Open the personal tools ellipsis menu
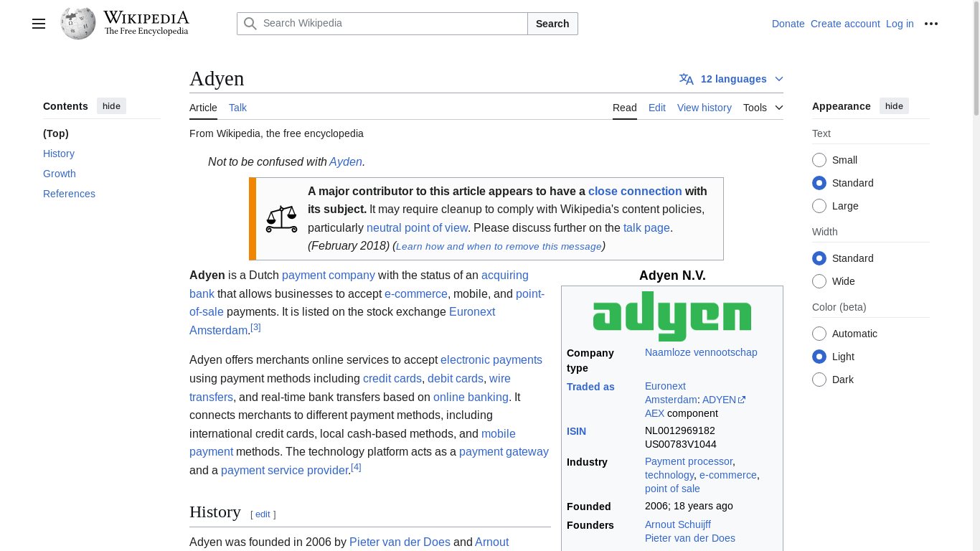980x551 pixels. [931, 24]
